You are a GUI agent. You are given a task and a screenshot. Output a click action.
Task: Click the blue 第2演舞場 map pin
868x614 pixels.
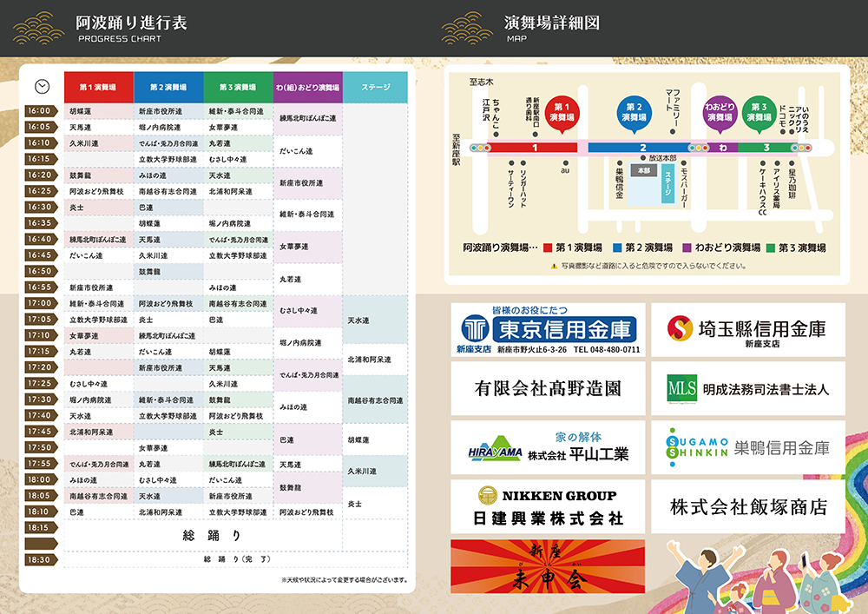coord(634,113)
